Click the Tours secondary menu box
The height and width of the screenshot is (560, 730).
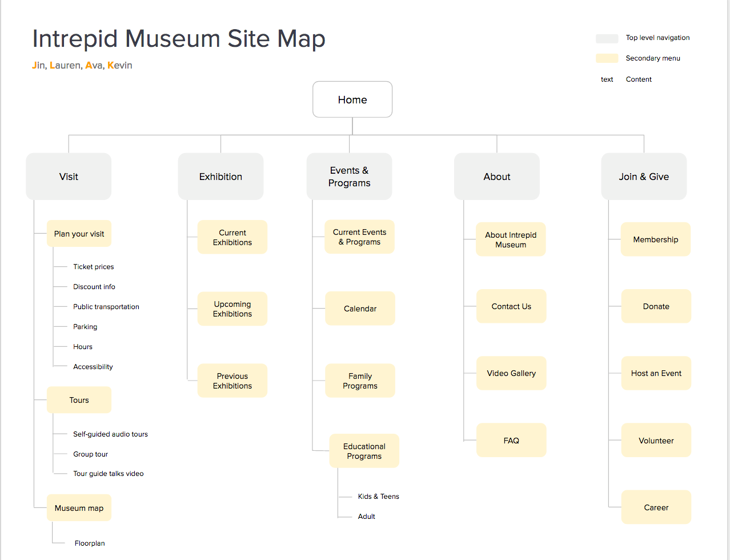[79, 400]
